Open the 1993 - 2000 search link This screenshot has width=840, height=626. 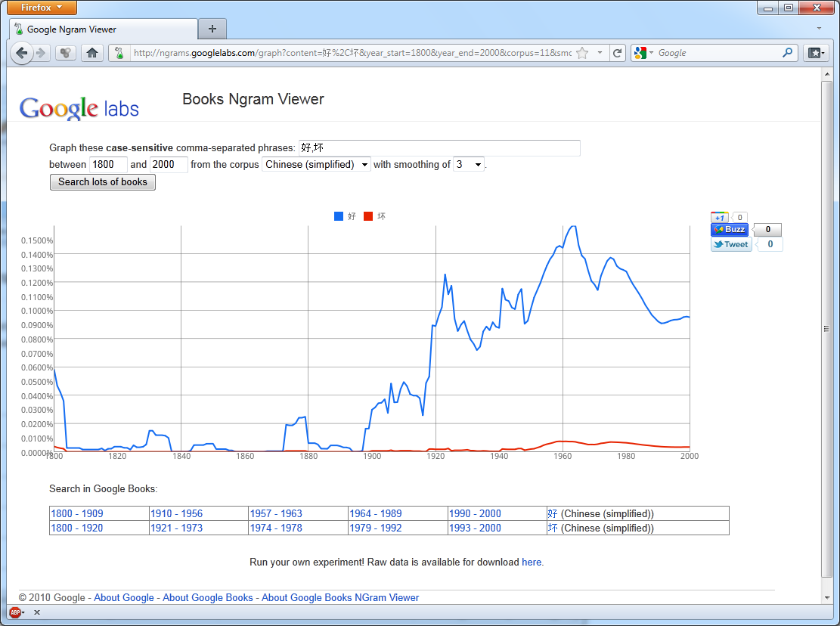tap(475, 528)
